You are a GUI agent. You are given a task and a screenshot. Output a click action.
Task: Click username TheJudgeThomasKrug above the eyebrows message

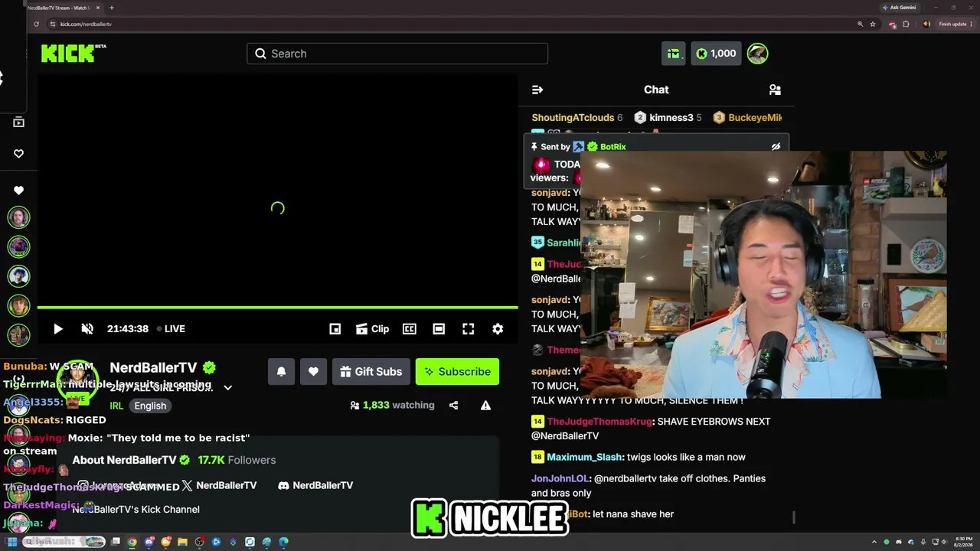[x=599, y=422]
